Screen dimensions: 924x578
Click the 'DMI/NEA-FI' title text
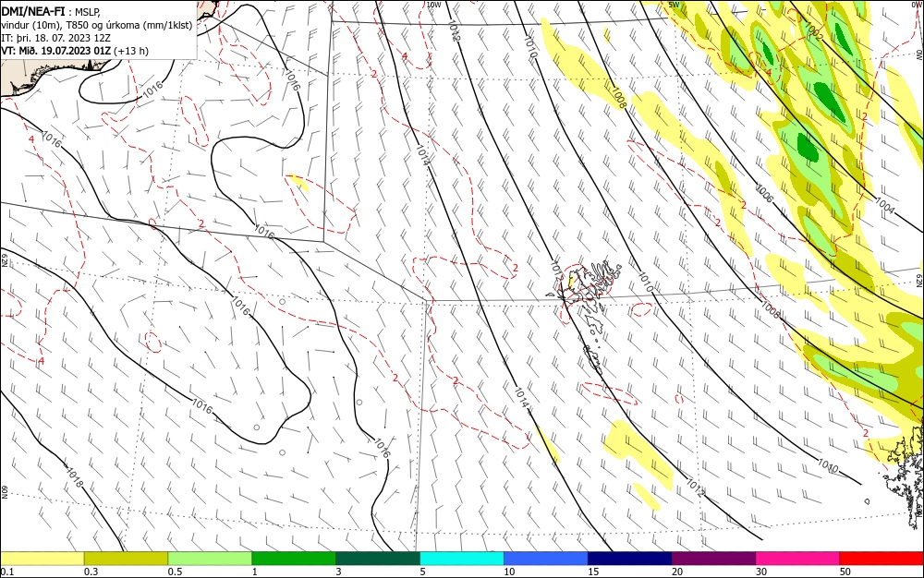click(33, 10)
